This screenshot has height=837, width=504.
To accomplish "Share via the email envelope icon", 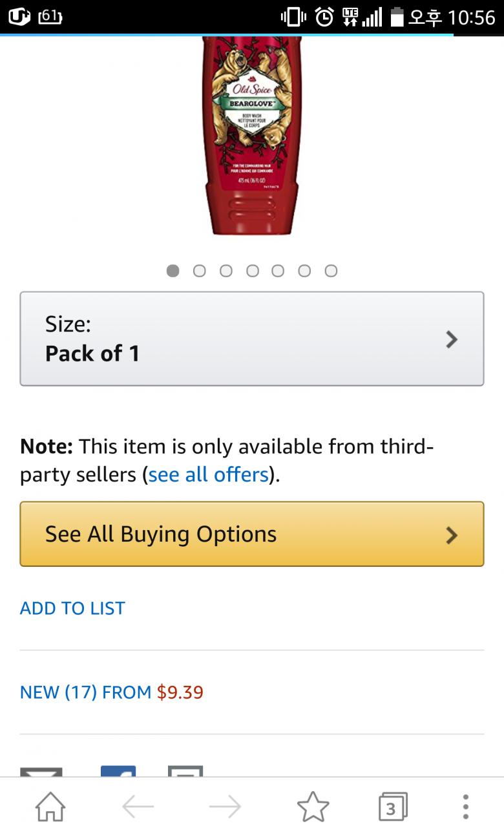I will pyautogui.click(x=41, y=771).
